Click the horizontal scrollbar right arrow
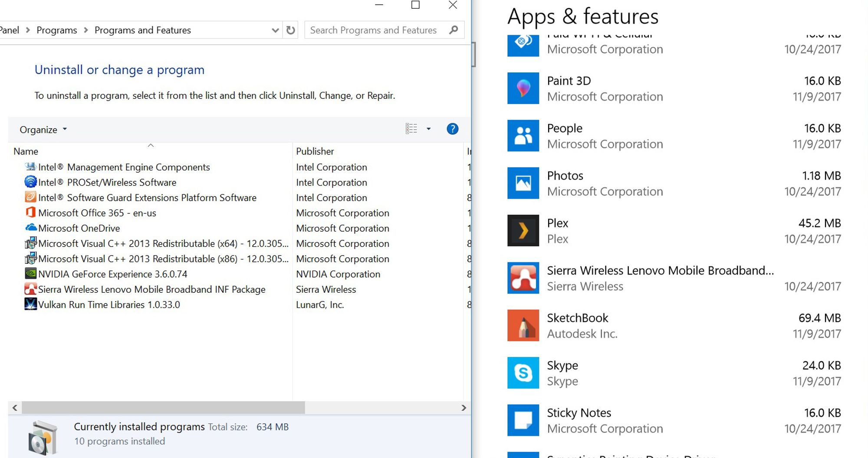This screenshot has height=458, width=868. [x=464, y=408]
